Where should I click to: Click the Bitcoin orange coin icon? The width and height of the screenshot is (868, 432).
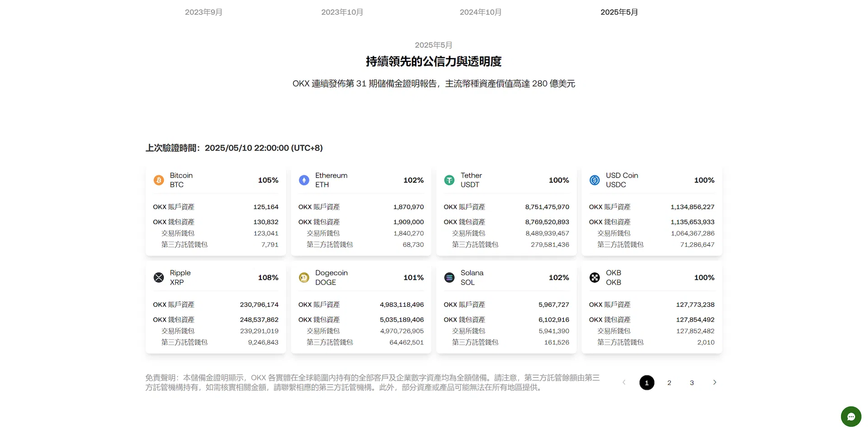coord(159,180)
